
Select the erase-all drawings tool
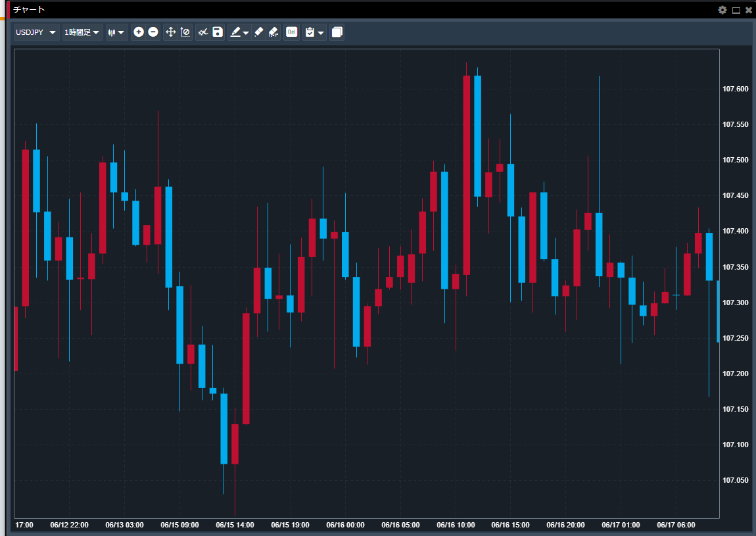point(273,32)
